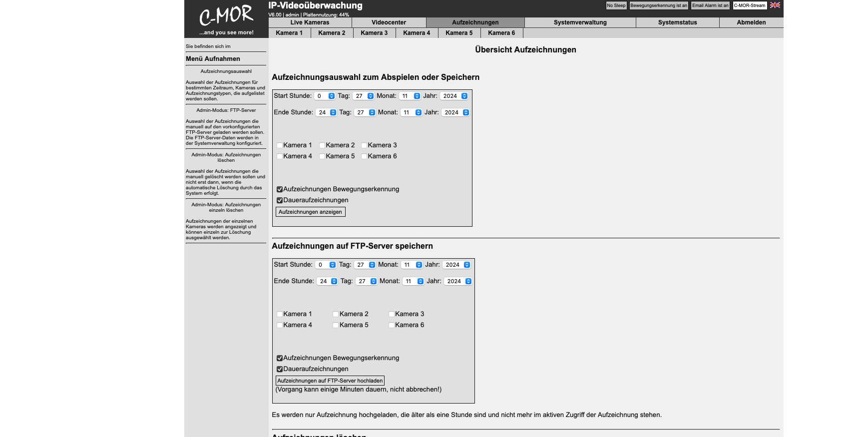Toggle Email Alarm ist an button
Viewport: 868px width, 437px height.
[x=710, y=5]
